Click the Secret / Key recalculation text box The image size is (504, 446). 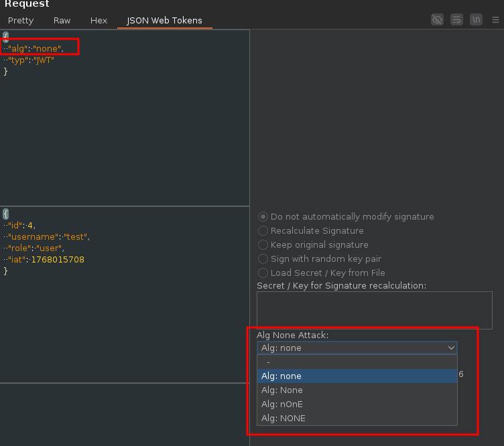click(375, 310)
